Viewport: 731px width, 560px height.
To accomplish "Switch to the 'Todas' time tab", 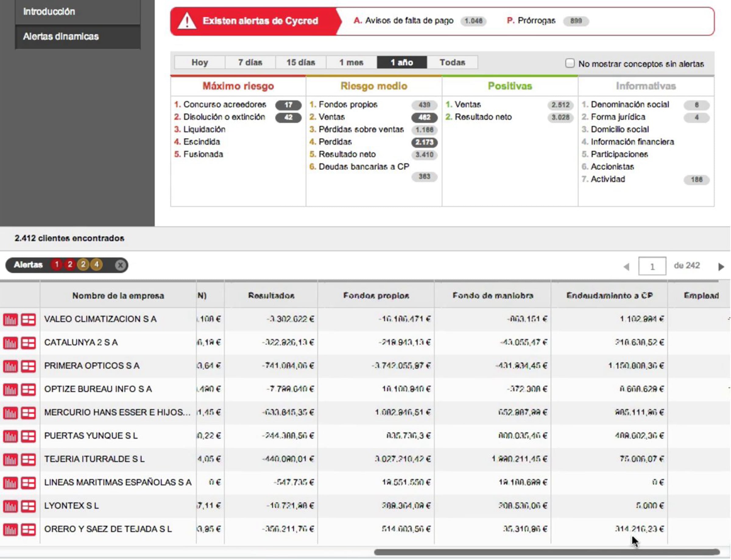I will click(x=452, y=62).
